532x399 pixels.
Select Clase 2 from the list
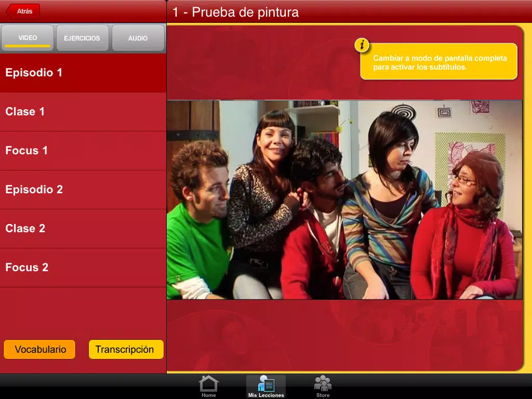83,229
